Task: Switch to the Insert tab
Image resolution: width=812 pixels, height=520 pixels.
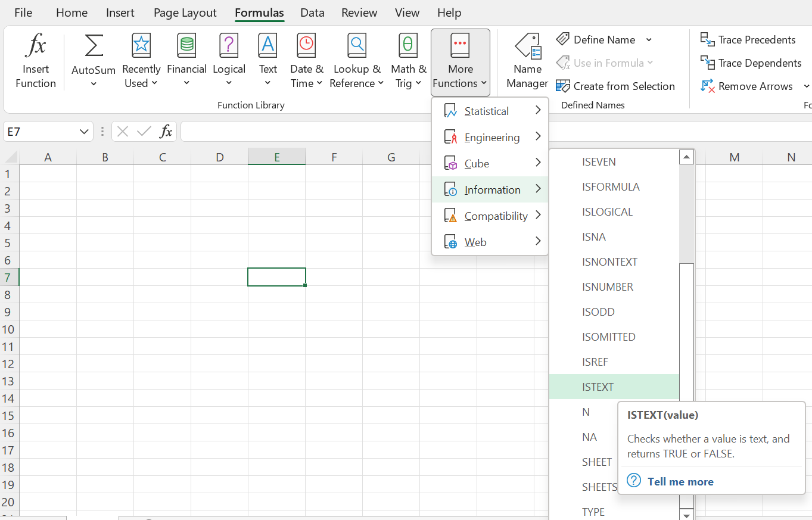Action: coord(120,13)
